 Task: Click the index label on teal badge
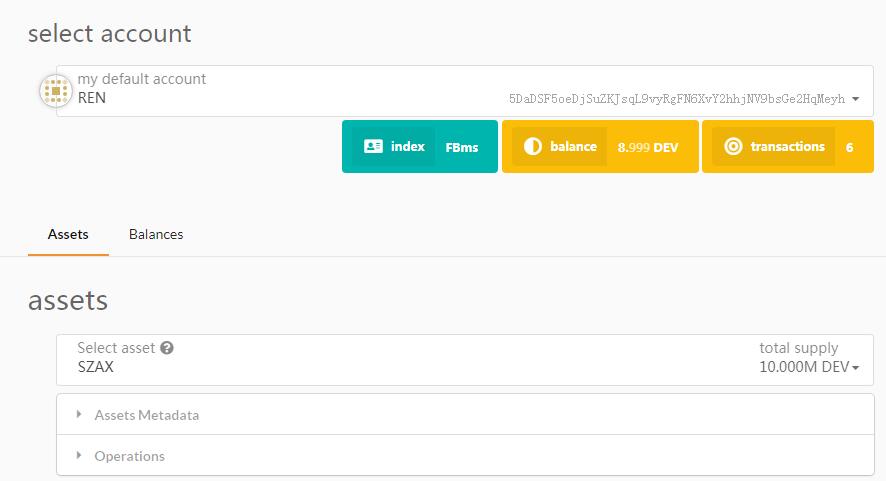tap(408, 147)
